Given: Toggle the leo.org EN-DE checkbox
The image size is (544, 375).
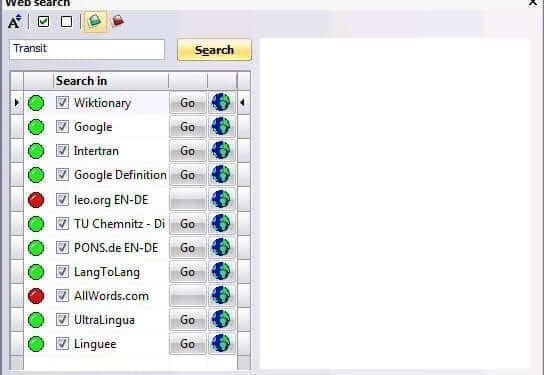Looking at the screenshot, I should tap(62, 199).
